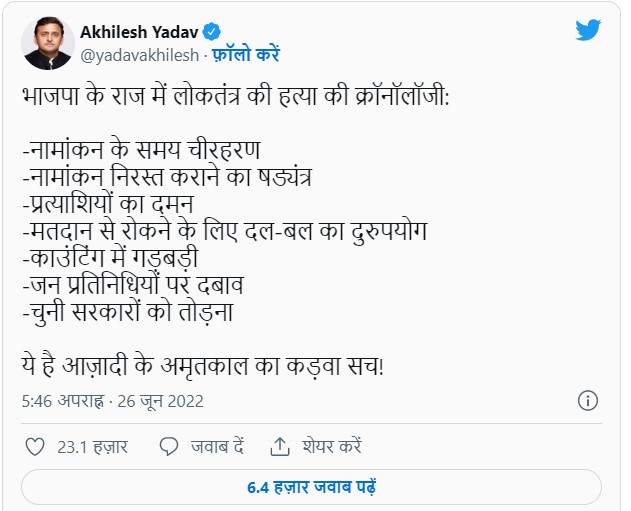
Task: Select the शेयर करें share label
Action: (x=332, y=447)
